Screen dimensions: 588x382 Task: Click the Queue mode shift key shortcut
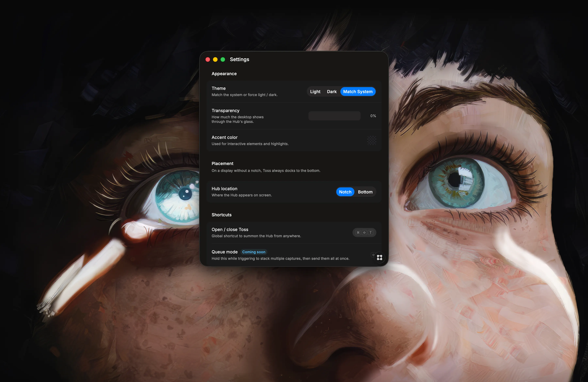373,255
